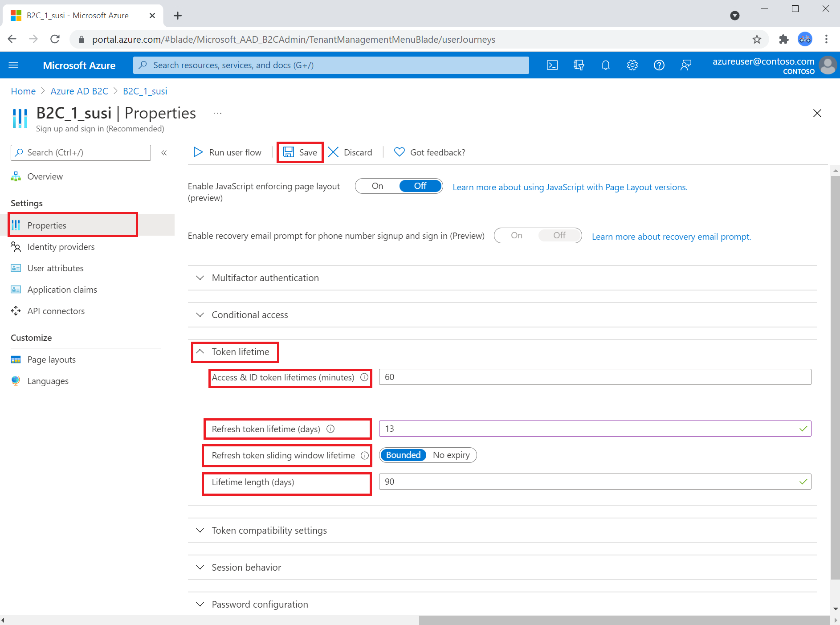Open the Help pane
This screenshot has width=840, height=625.
659,65
